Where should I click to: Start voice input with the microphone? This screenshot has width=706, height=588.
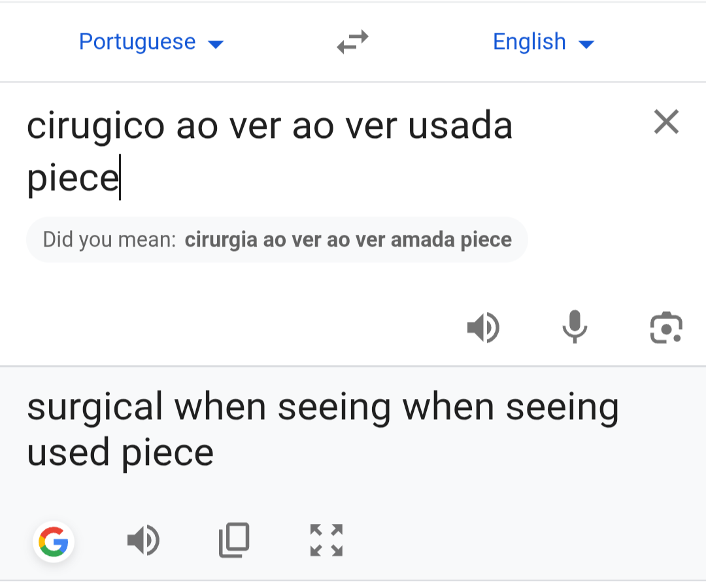click(x=575, y=328)
